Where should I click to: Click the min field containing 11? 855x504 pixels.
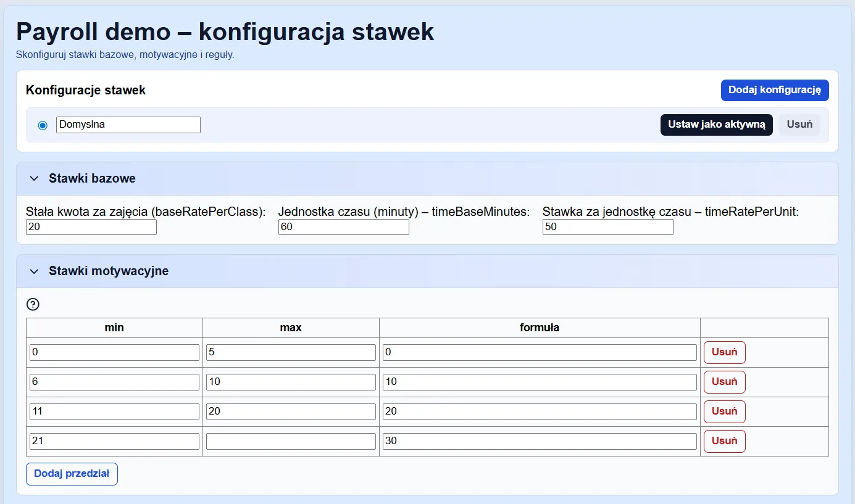pyautogui.click(x=114, y=411)
